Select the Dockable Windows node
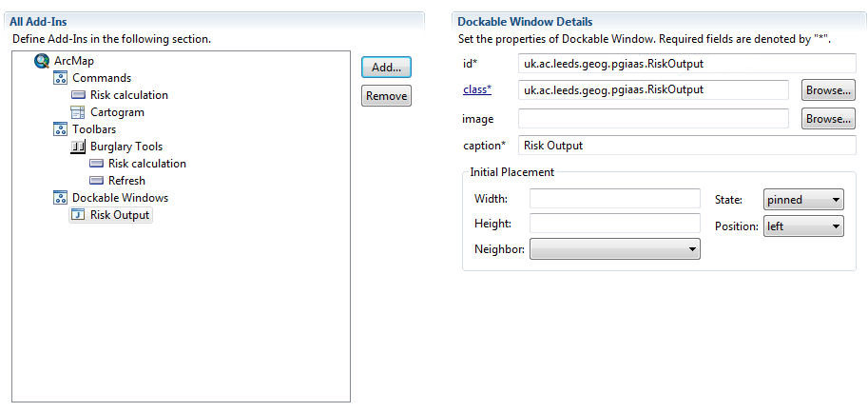The height and width of the screenshot is (412, 868). [x=120, y=198]
